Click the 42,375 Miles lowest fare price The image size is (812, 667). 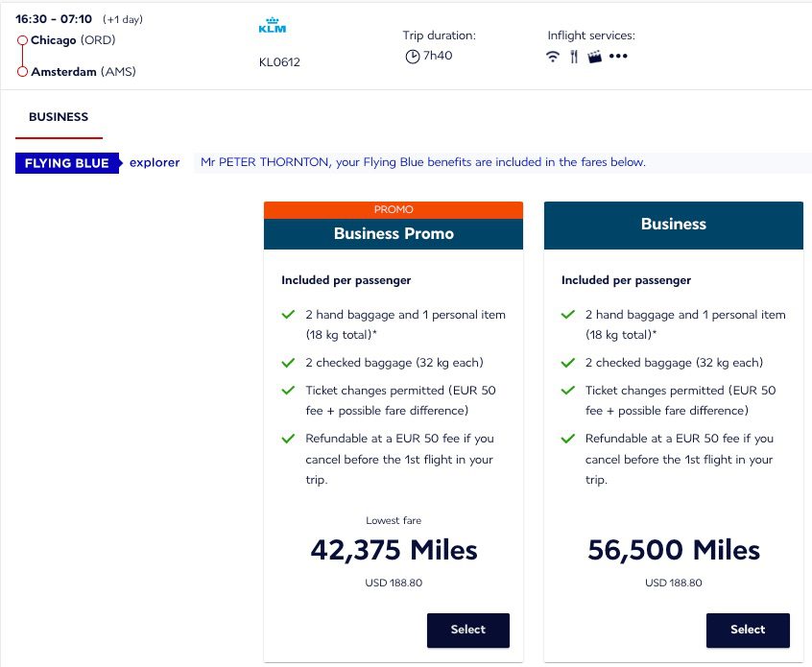pyautogui.click(x=394, y=550)
